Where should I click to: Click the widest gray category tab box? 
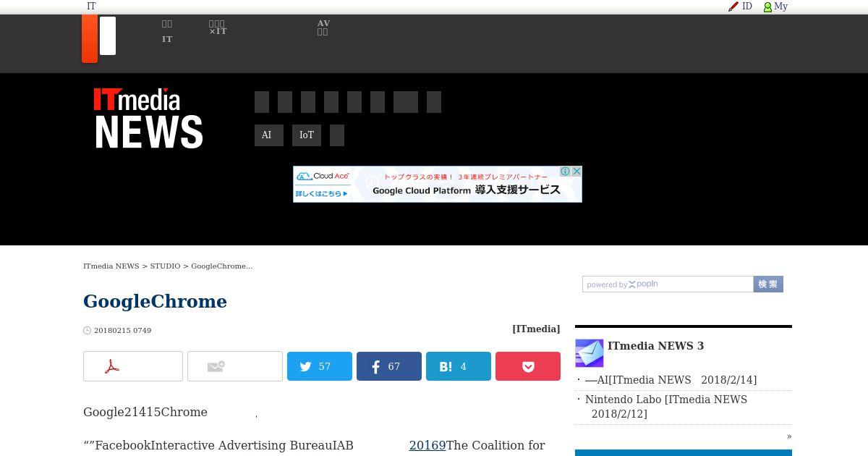(x=406, y=102)
